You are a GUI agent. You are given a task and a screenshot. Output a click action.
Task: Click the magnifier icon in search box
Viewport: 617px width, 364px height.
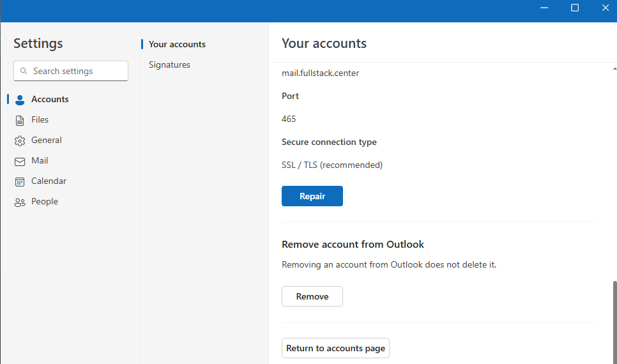pyautogui.click(x=24, y=71)
